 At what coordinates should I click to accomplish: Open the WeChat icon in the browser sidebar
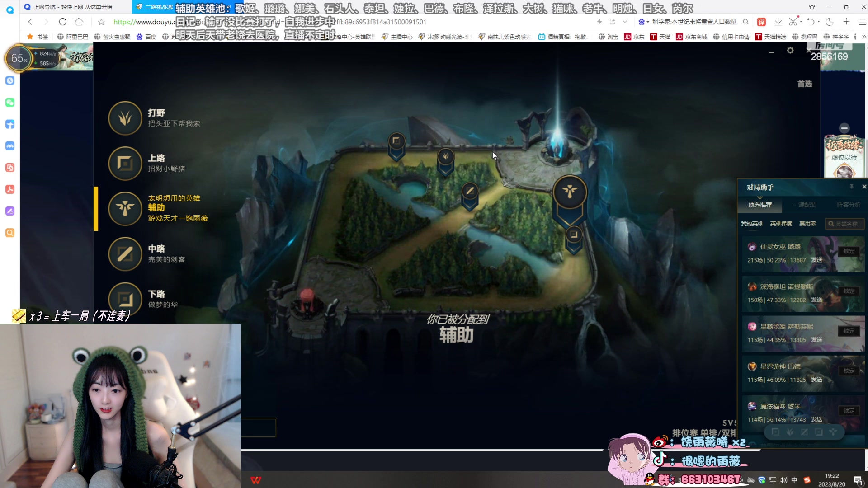[x=10, y=102]
